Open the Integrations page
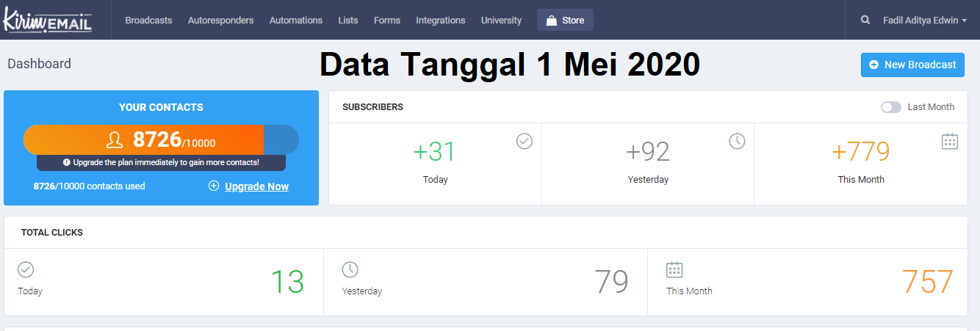This screenshot has height=331, width=980. point(440,21)
